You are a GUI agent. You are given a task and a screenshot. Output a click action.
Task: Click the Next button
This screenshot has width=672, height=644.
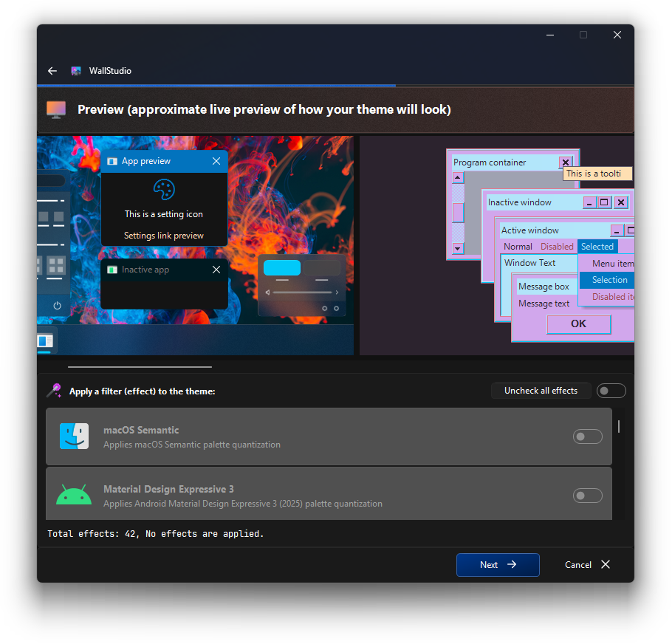[498, 565]
